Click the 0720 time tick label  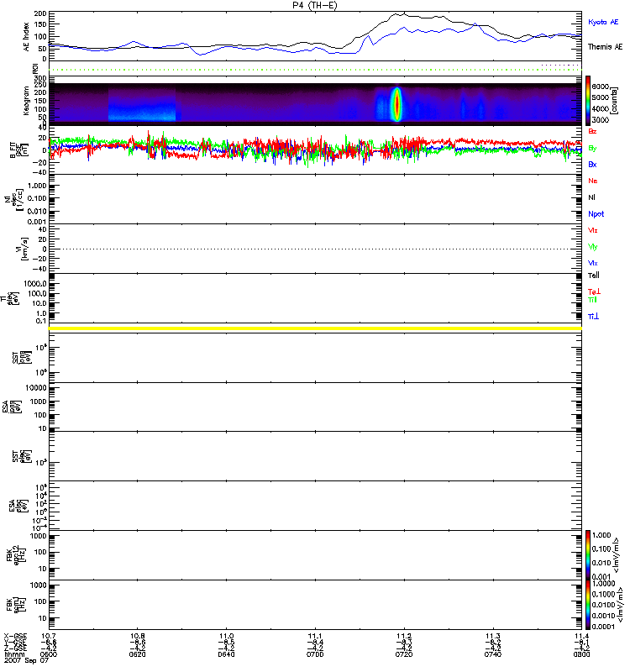(404, 654)
